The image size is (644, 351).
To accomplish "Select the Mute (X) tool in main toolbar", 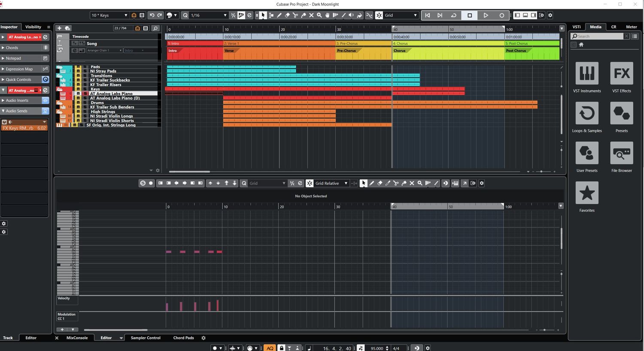I will tap(311, 15).
